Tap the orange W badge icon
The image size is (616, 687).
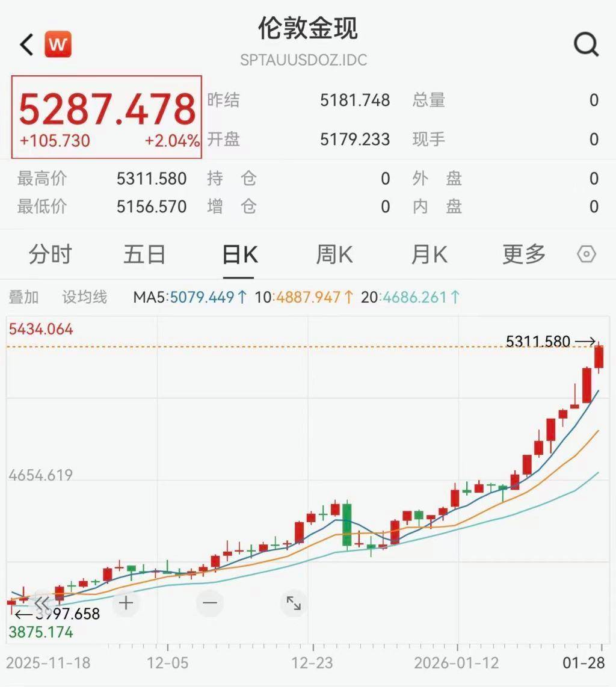pos(58,45)
